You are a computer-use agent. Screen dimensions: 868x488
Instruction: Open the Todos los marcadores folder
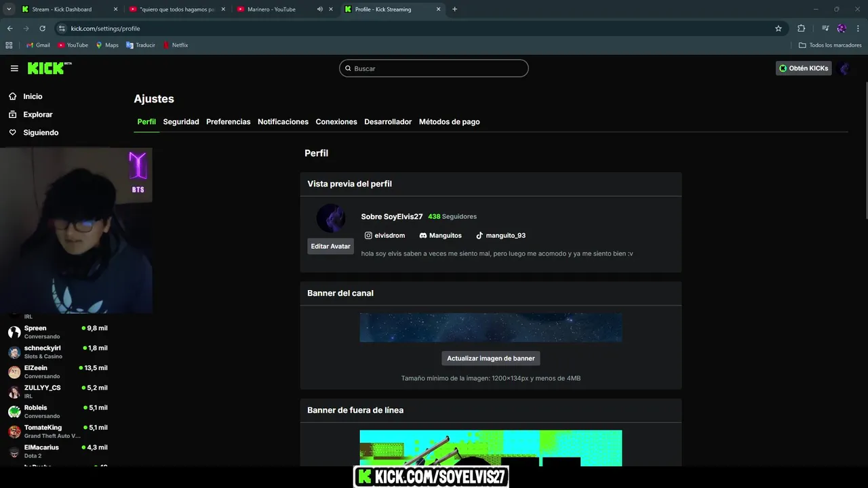point(830,45)
